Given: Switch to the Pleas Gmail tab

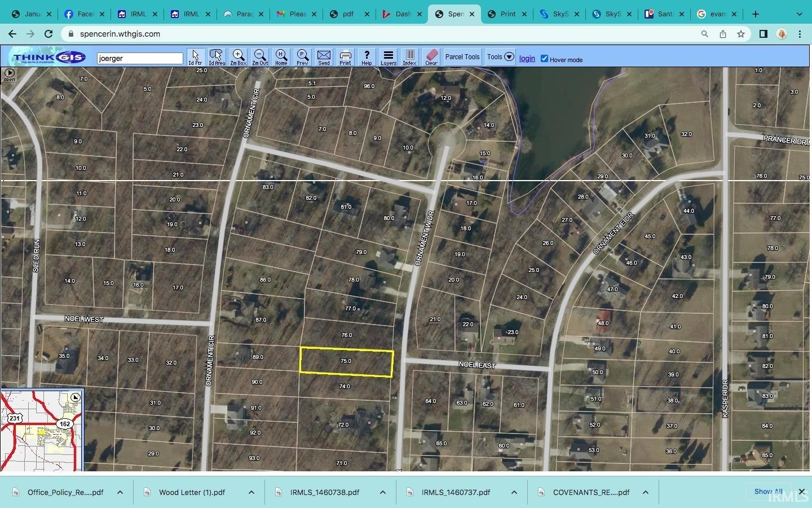Looking at the screenshot, I should [296, 14].
